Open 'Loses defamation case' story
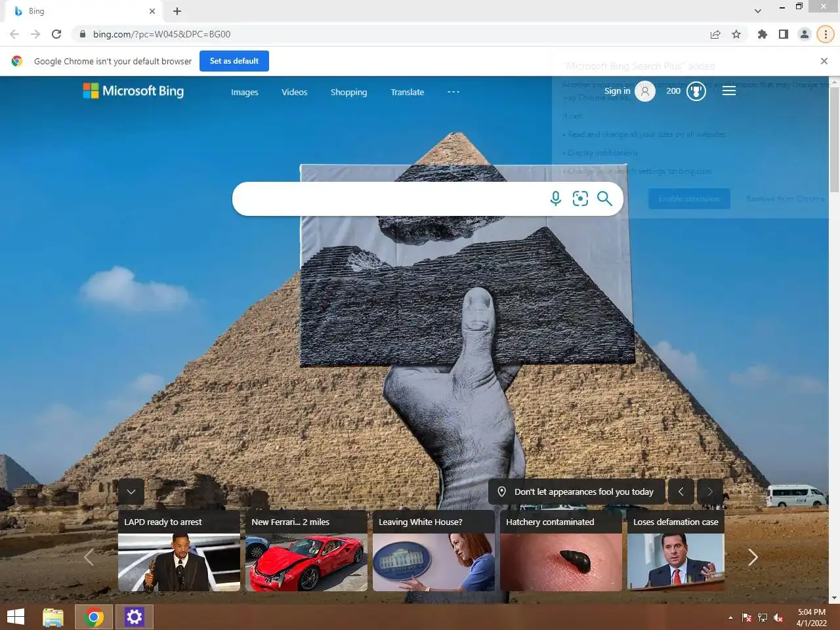Screen dimensions: 840x630 [676, 551]
